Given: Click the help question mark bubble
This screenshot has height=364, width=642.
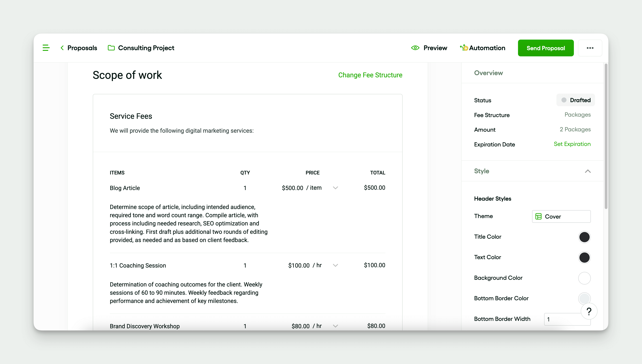Looking at the screenshot, I should pyautogui.click(x=589, y=311).
